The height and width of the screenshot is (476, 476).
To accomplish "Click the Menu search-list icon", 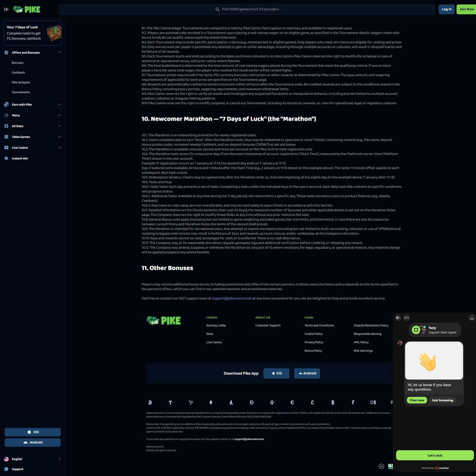I will click(x=6, y=115).
